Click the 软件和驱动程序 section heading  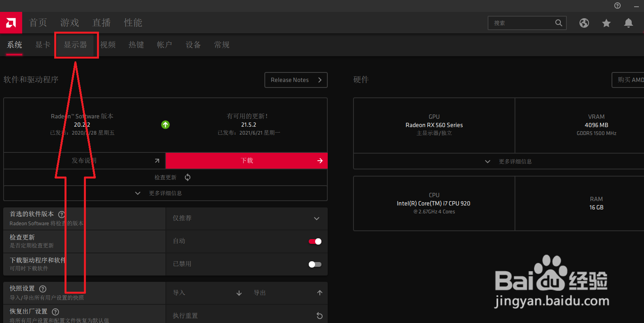(31, 80)
